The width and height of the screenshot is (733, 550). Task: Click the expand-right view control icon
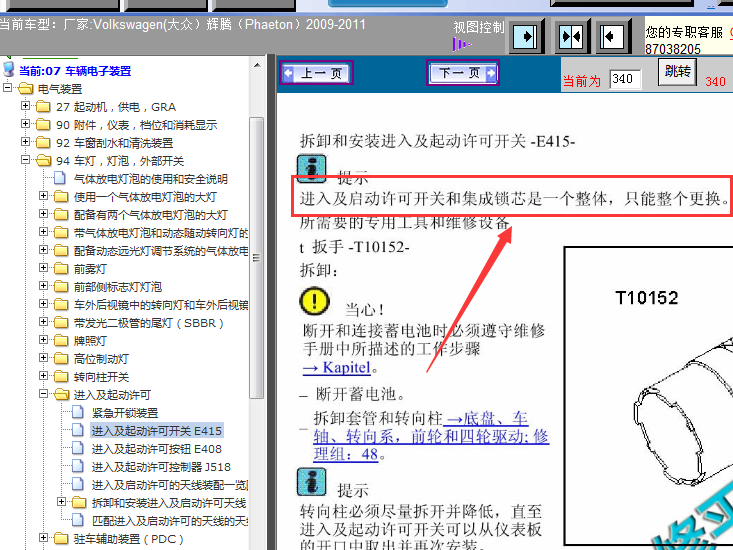coord(524,37)
